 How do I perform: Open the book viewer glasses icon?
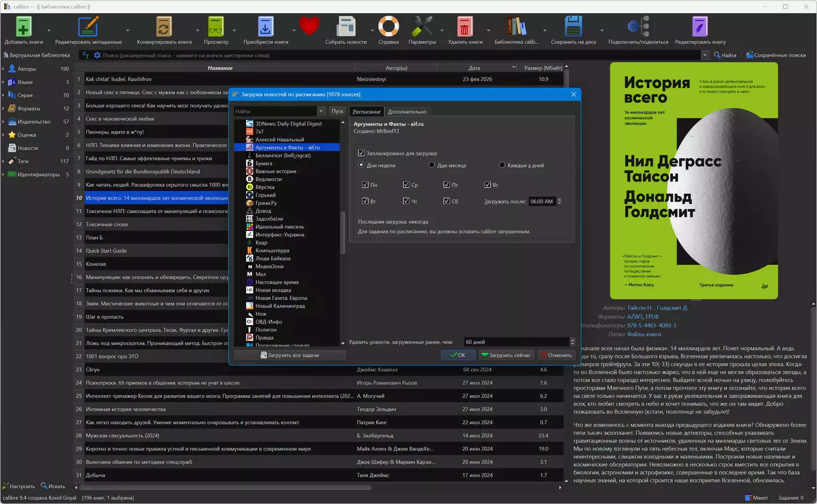tap(215, 27)
